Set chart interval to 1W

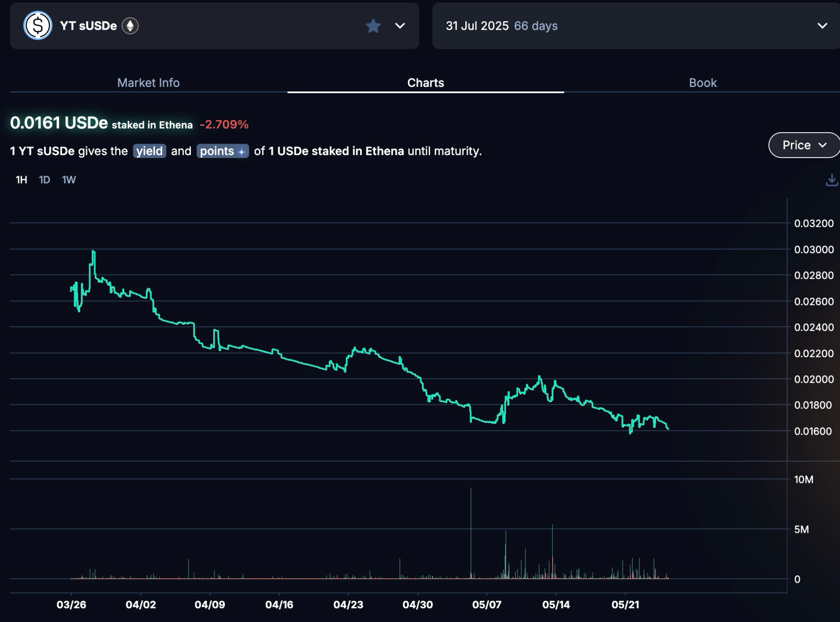(69, 180)
